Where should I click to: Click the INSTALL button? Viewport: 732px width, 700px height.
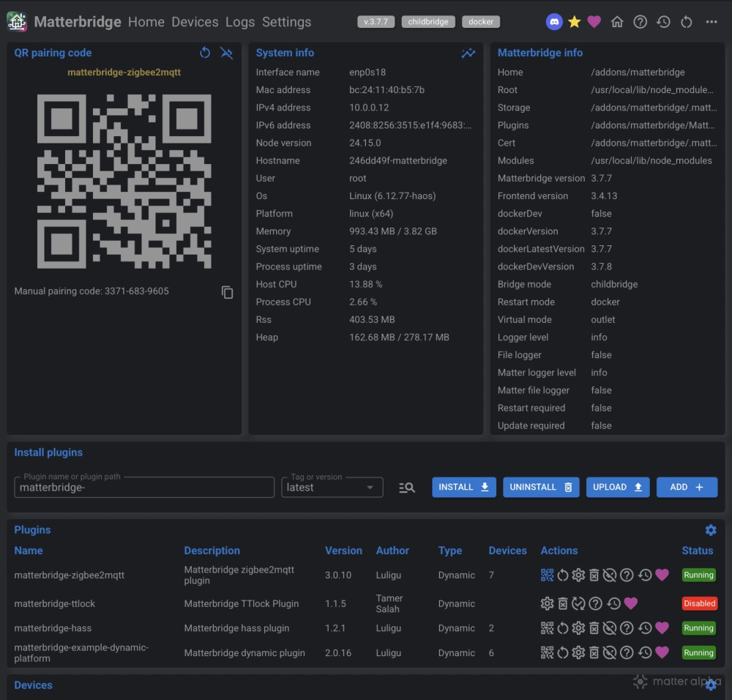[463, 487]
